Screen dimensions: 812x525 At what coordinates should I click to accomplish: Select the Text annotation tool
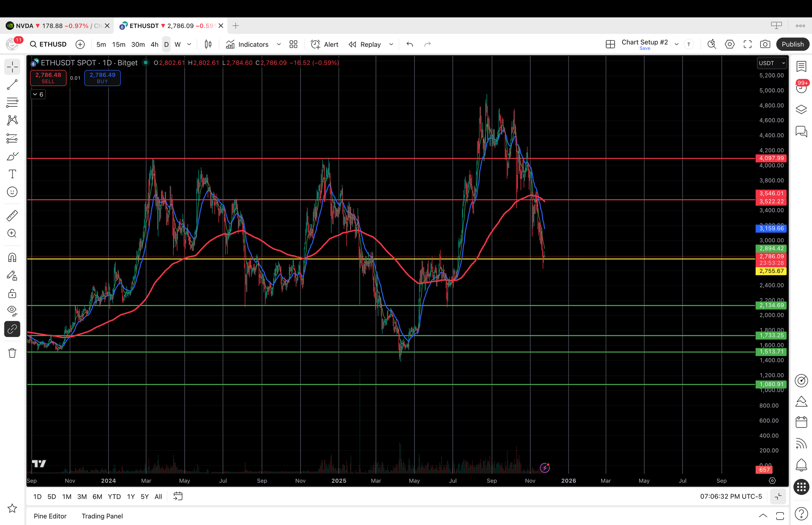12,174
